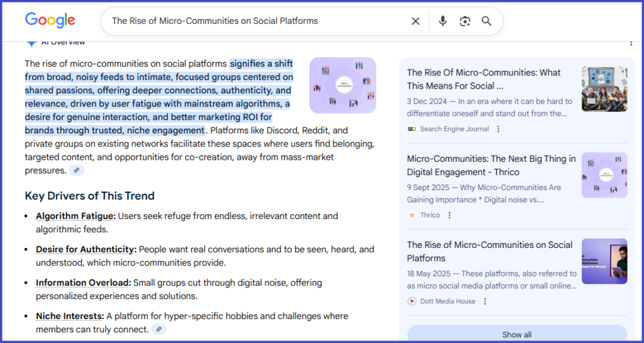
Task: Click the Algorithm Fatigue underlined term
Action: pyautogui.click(x=75, y=216)
